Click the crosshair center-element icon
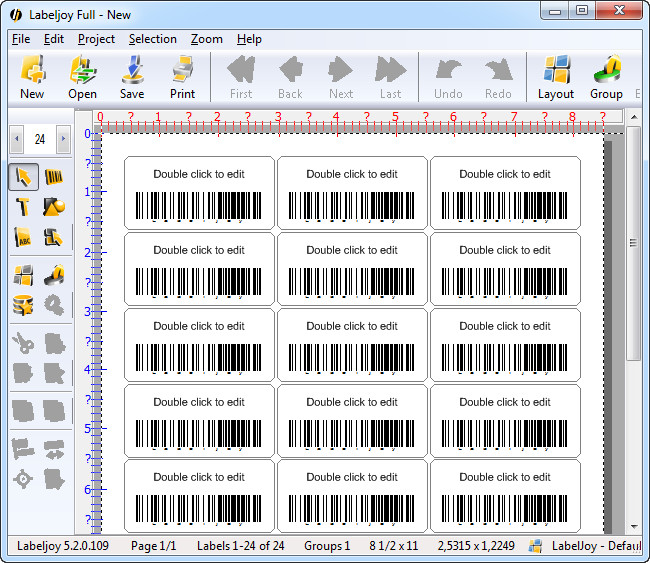650x563 pixels. click(23, 479)
